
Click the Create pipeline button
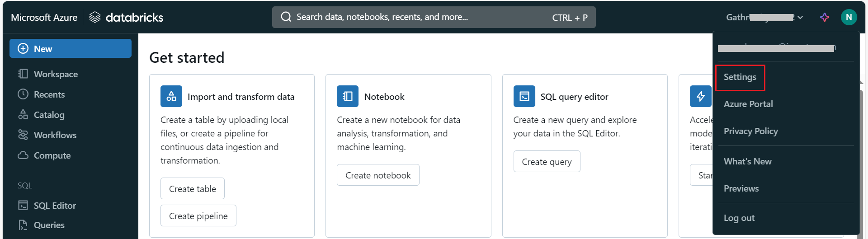coord(198,216)
